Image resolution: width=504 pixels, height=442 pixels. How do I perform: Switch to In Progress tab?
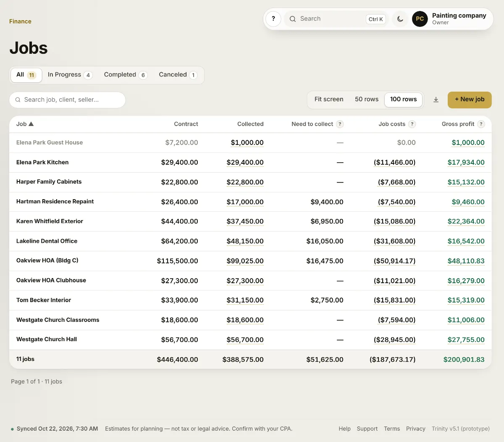point(70,75)
